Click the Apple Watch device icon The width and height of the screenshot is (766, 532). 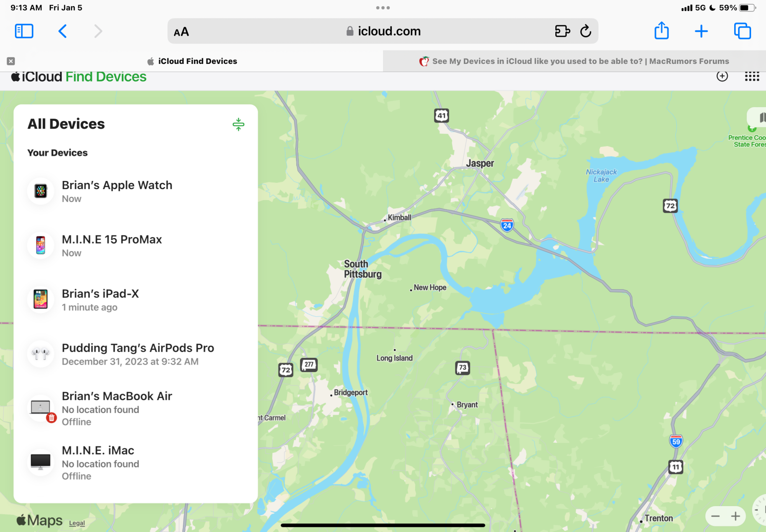(x=41, y=191)
